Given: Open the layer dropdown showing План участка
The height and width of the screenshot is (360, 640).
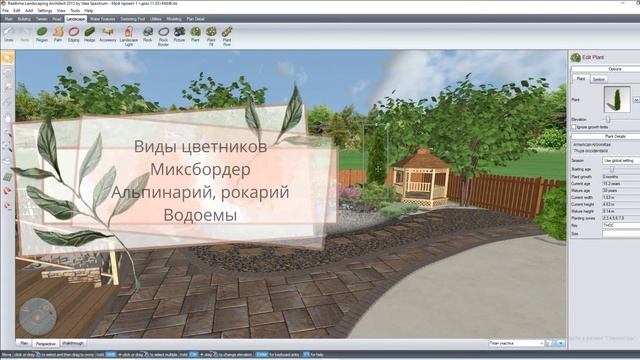Looking at the screenshot, I should (x=517, y=343).
